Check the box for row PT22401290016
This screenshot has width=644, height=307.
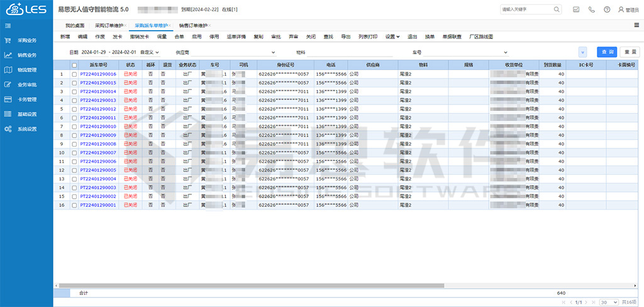coord(74,74)
